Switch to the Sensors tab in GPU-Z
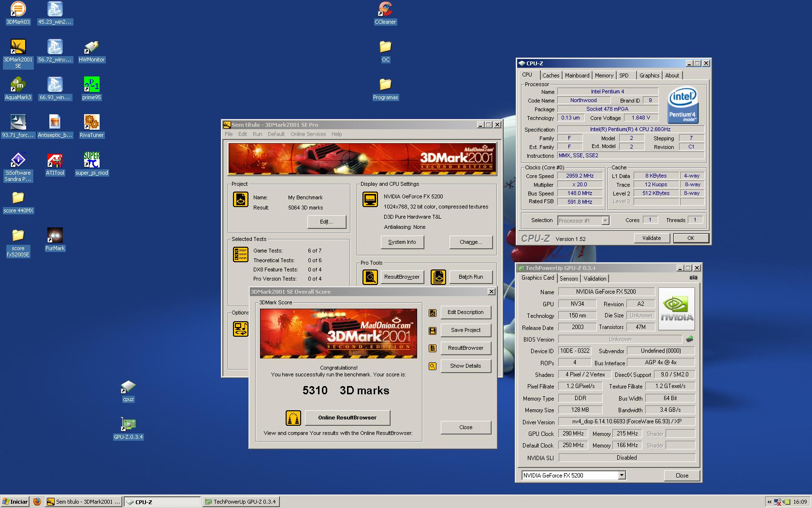This screenshot has width=812, height=508. coord(569,279)
